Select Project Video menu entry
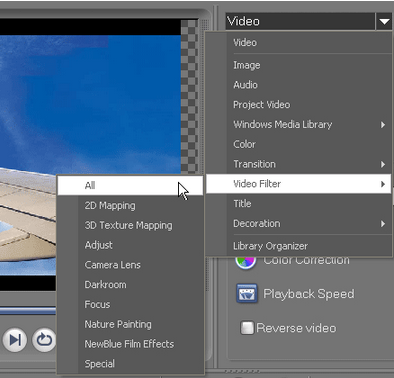The height and width of the screenshot is (378, 394). pyautogui.click(x=298, y=105)
